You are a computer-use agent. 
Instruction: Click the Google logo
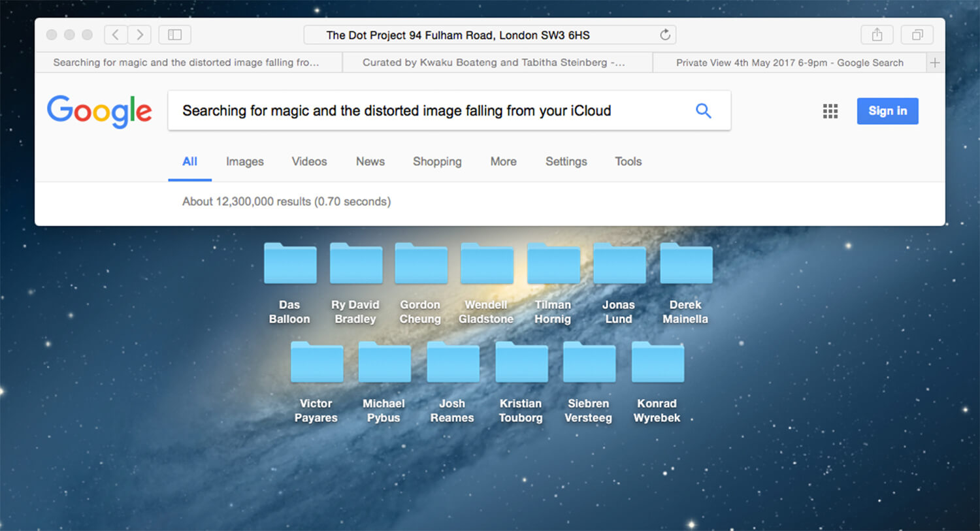click(99, 111)
